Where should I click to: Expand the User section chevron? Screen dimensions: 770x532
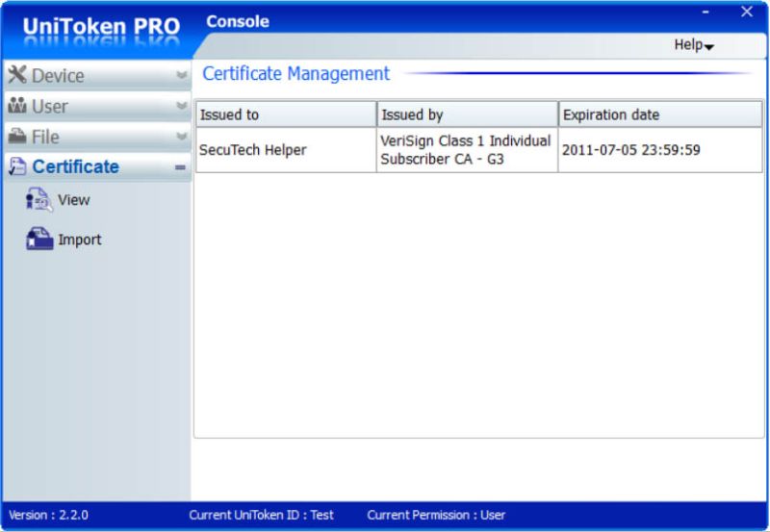(x=181, y=106)
